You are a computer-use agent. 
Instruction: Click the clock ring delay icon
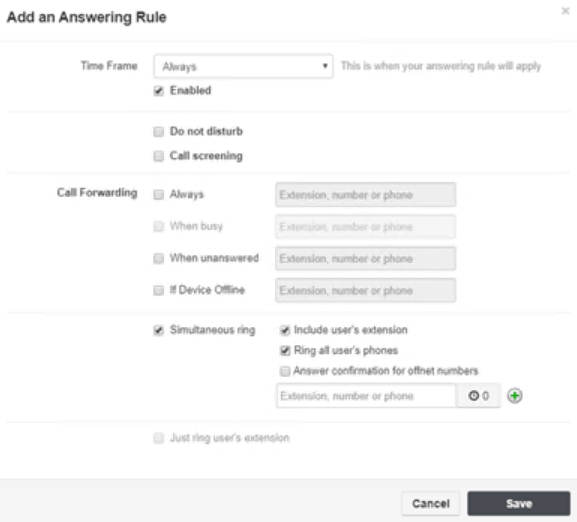pyautogui.click(x=474, y=396)
